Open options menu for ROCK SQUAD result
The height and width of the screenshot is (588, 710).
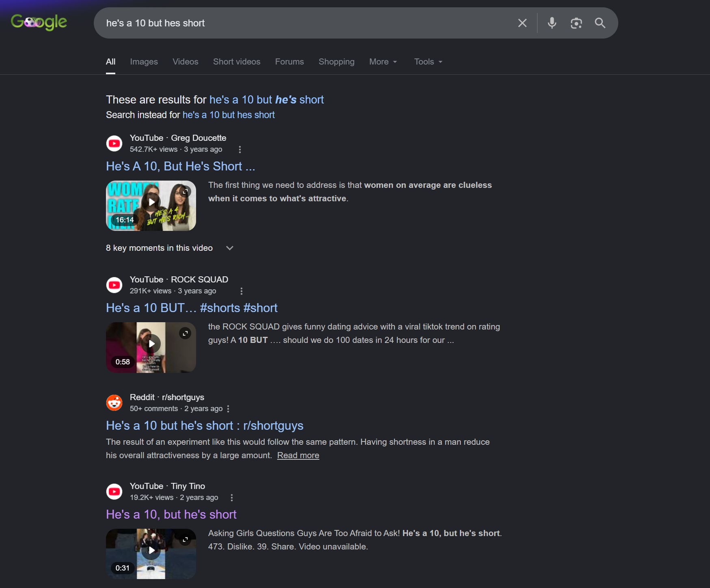click(x=242, y=291)
